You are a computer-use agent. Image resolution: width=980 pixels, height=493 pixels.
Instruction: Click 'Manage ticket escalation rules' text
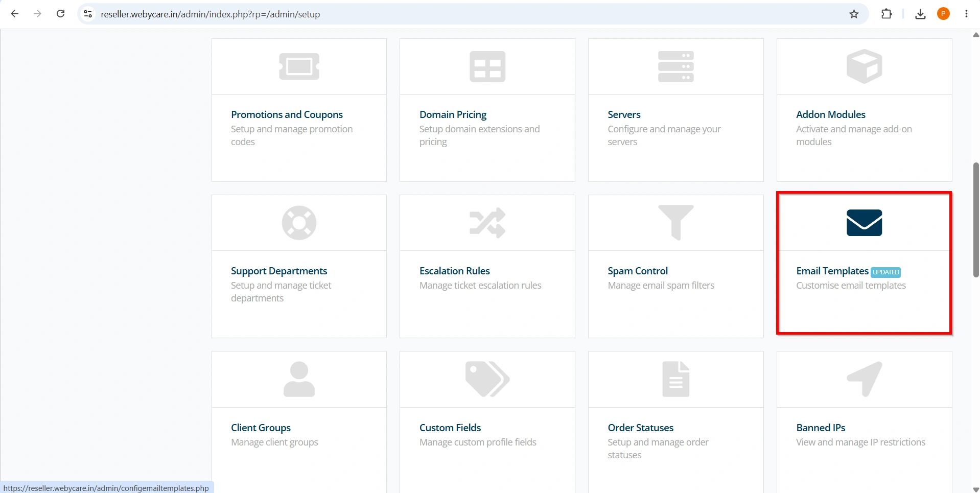tap(480, 286)
